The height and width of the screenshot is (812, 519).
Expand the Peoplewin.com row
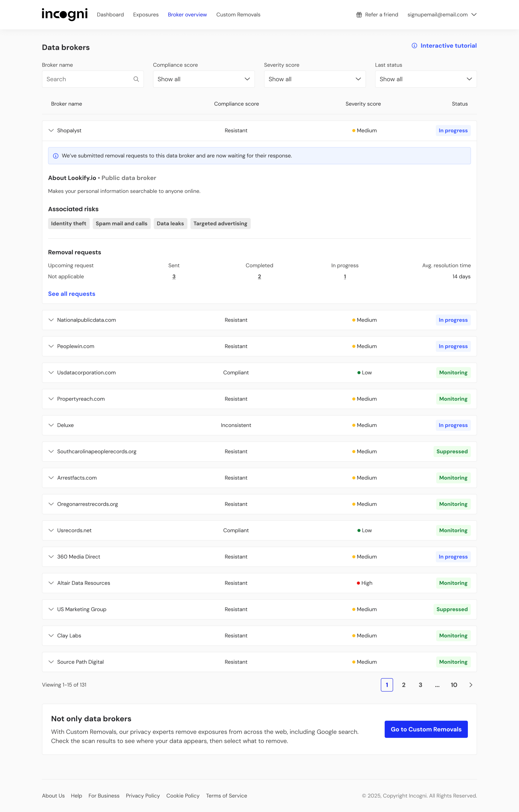(51, 346)
